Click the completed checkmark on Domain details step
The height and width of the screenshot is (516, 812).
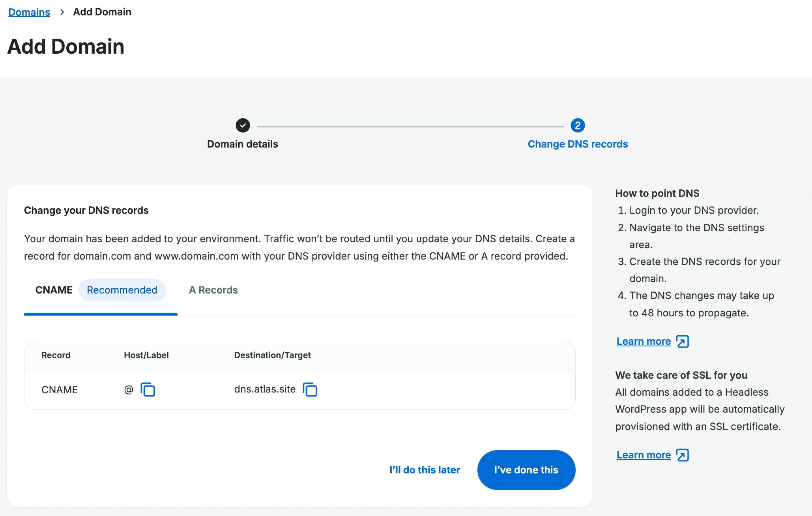coord(242,125)
